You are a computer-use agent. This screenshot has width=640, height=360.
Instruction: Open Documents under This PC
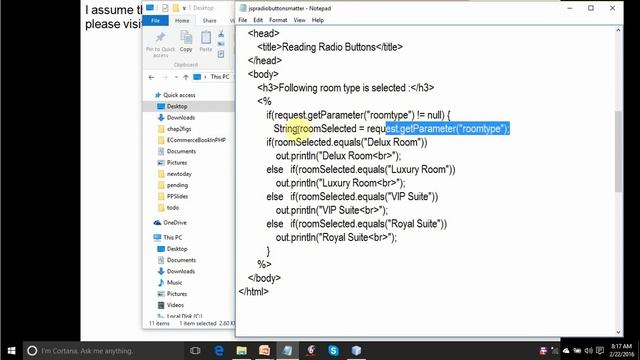[181, 260]
